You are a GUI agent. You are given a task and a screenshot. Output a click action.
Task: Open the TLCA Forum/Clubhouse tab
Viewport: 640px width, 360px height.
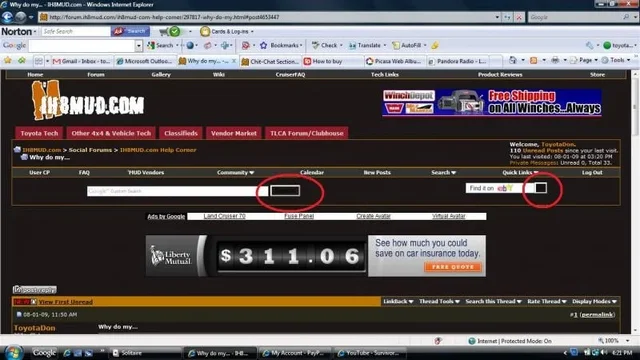[307, 133]
